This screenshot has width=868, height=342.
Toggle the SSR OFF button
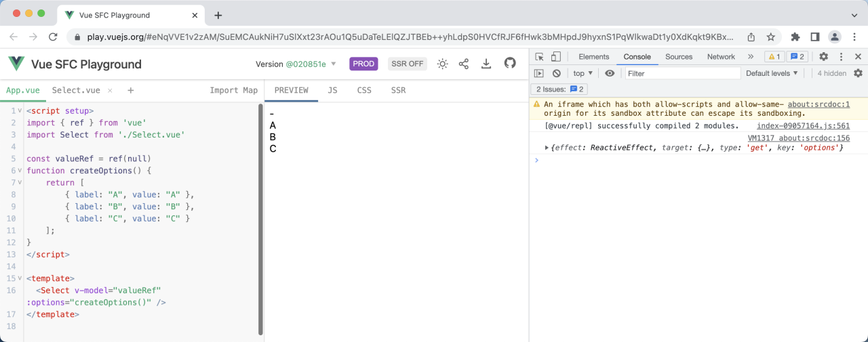tap(407, 64)
